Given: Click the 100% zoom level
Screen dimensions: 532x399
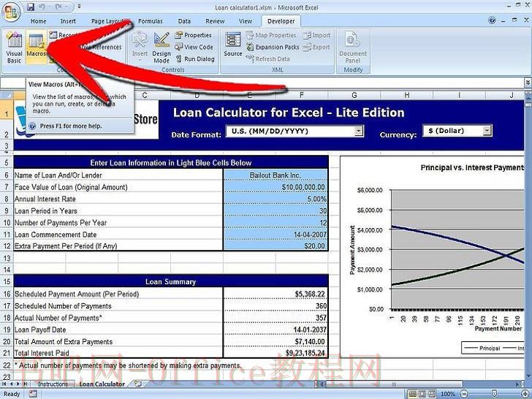Looking at the screenshot, I should (448, 394).
